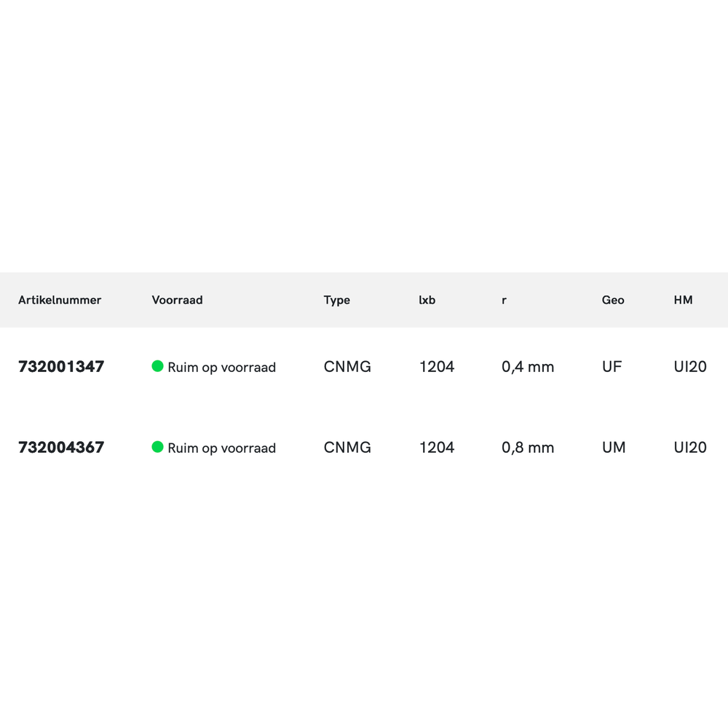Click the green stock dot for 732004367
Viewport: 728px width, 728px height.
[x=157, y=447]
